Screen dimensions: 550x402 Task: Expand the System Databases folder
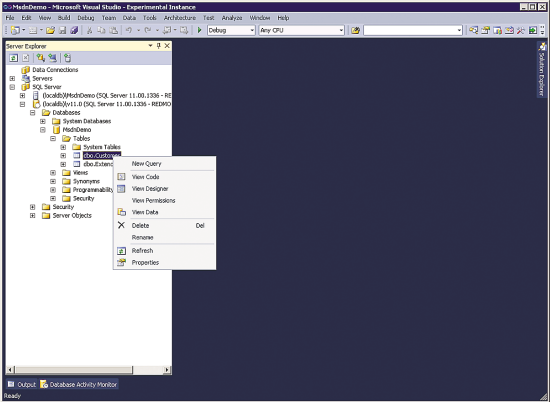[x=43, y=121]
